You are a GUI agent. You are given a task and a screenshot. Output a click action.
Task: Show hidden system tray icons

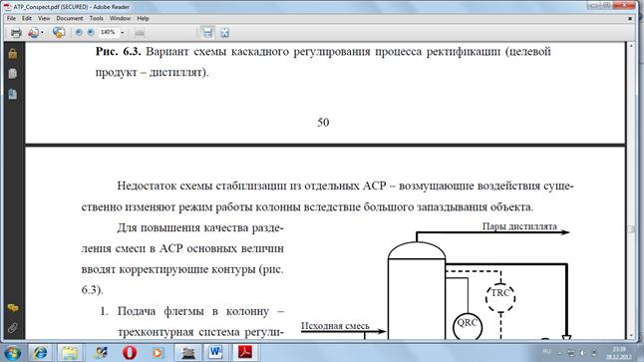[560, 353]
